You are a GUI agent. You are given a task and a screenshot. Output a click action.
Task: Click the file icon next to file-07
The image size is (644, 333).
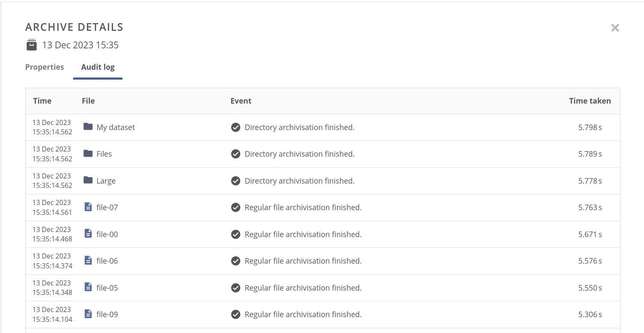pos(88,207)
